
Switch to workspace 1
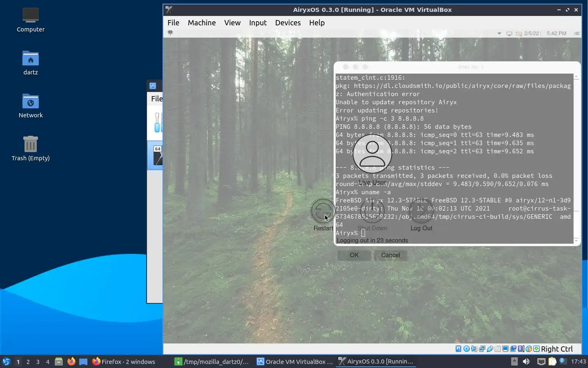(18, 361)
